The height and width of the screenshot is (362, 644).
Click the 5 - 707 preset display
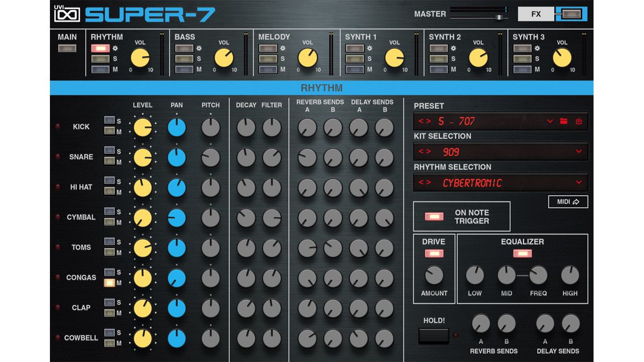click(456, 121)
